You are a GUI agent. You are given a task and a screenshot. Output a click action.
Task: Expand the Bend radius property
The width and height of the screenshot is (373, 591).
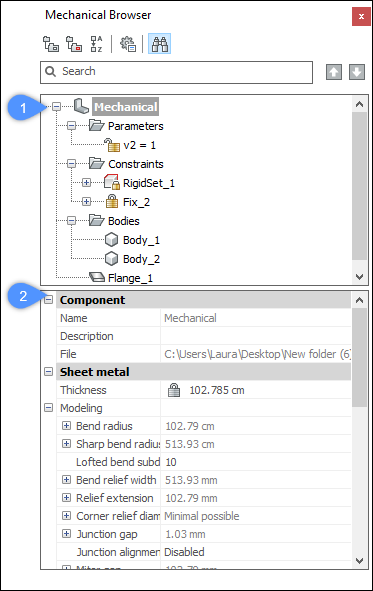(66, 426)
